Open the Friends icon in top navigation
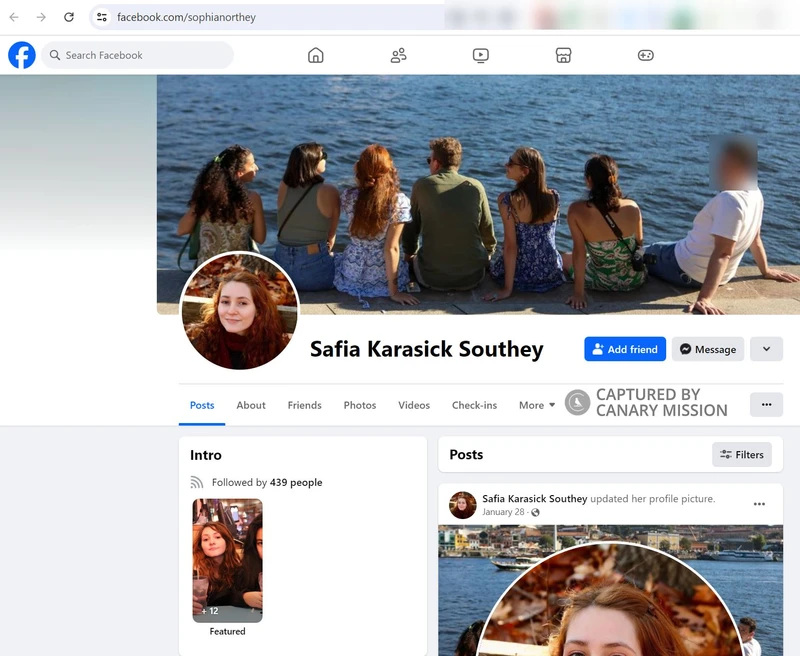 [398, 55]
